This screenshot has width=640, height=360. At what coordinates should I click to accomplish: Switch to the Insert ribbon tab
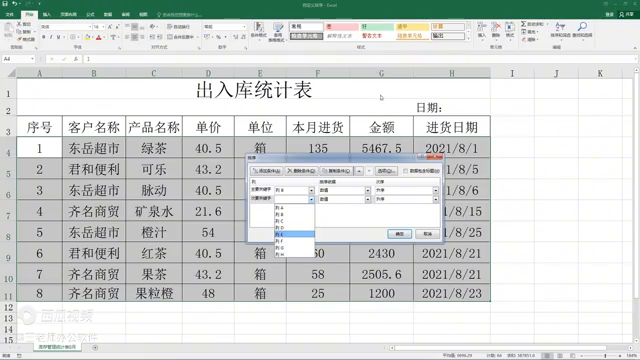click(x=47, y=14)
